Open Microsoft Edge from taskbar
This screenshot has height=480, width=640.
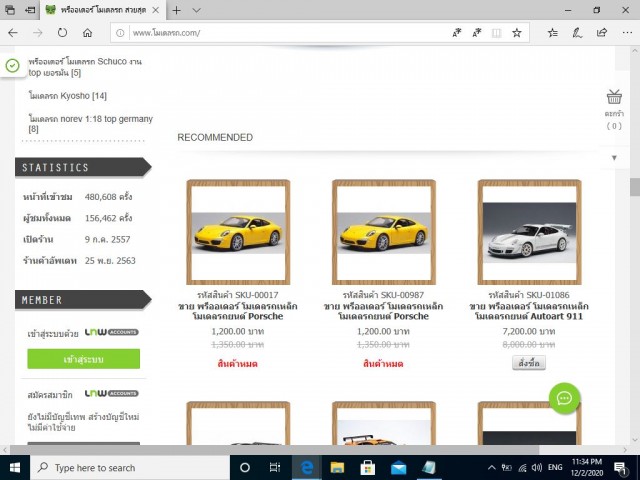coord(307,468)
